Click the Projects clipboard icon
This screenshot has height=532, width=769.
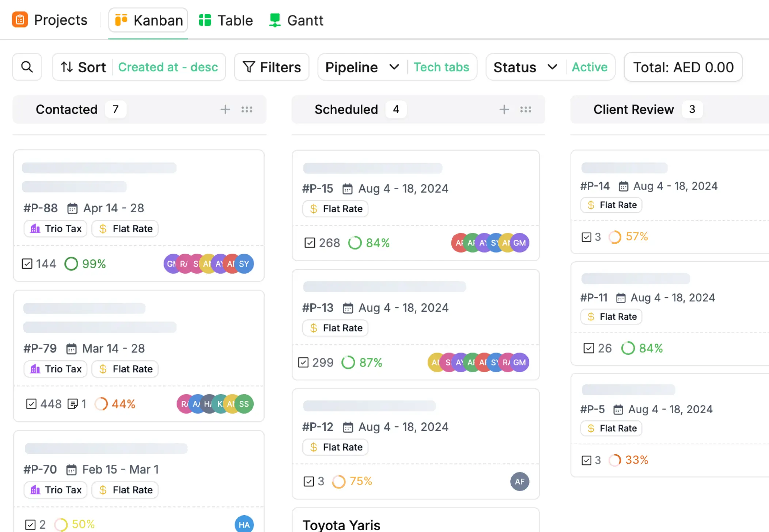20,20
